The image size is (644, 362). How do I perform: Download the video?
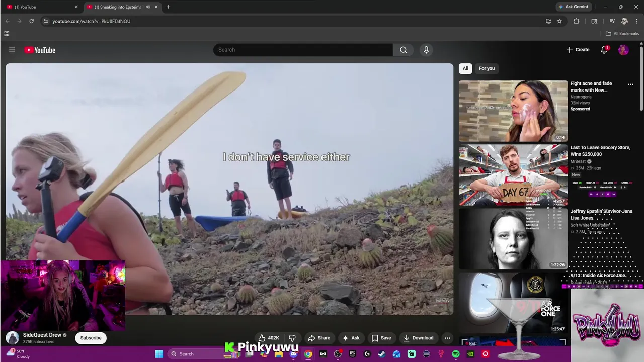(418, 338)
